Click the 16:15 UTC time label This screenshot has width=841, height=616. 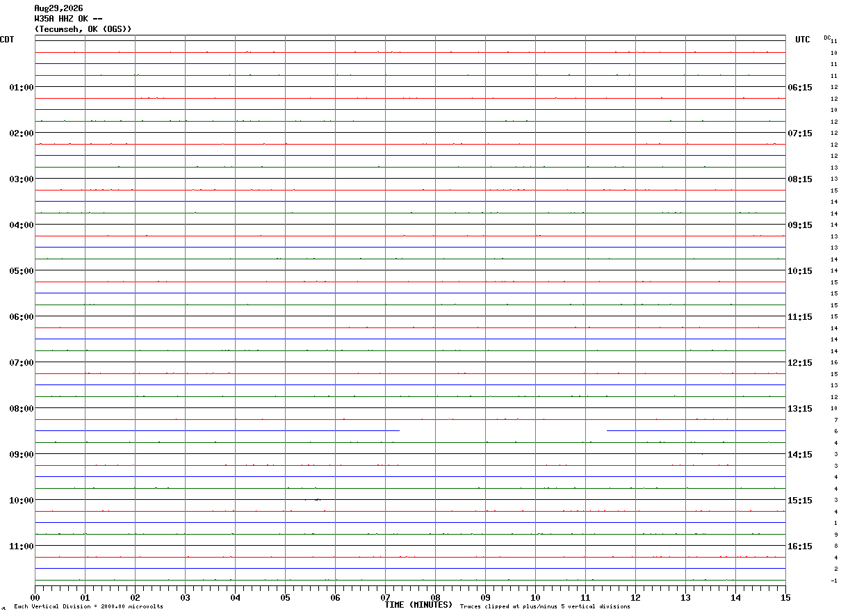click(799, 546)
